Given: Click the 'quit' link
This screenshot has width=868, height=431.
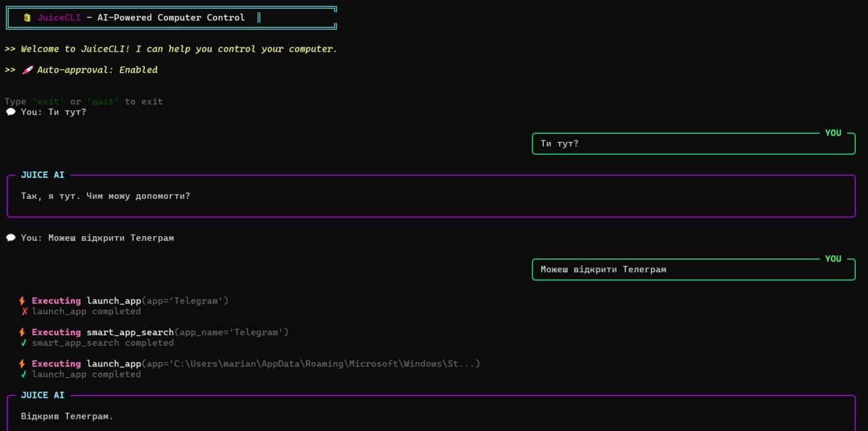Looking at the screenshot, I should pyautogui.click(x=102, y=101).
